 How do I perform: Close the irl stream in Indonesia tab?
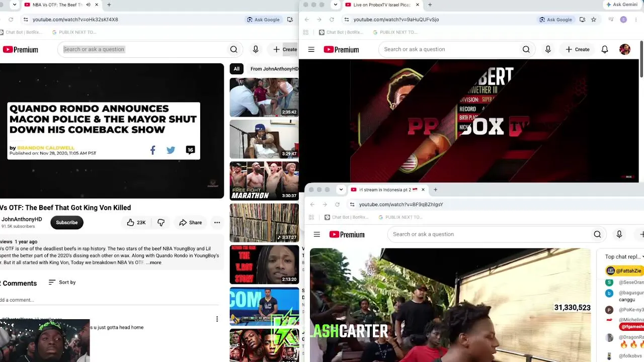[x=423, y=190]
